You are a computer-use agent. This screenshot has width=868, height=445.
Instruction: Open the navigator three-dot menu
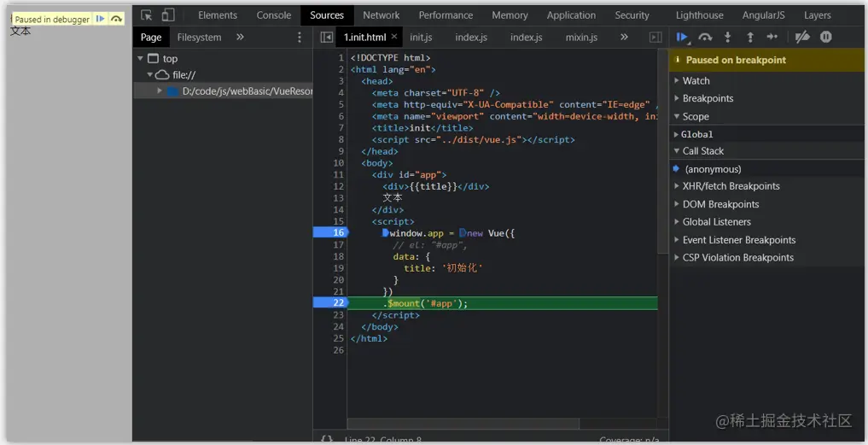point(300,37)
